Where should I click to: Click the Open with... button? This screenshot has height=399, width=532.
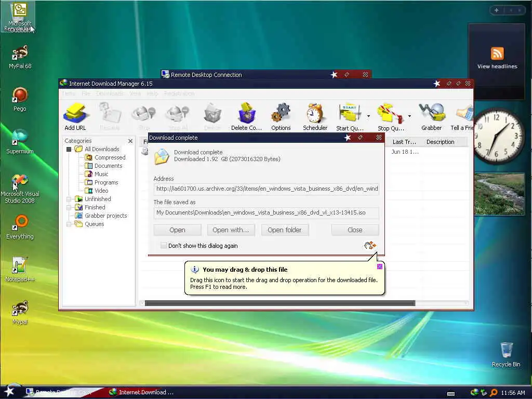pos(231,230)
